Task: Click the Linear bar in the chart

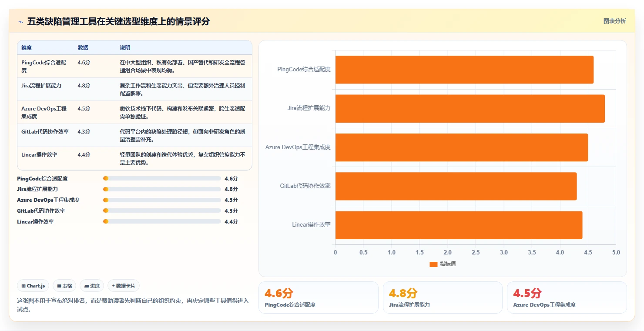Action: (x=459, y=225)
